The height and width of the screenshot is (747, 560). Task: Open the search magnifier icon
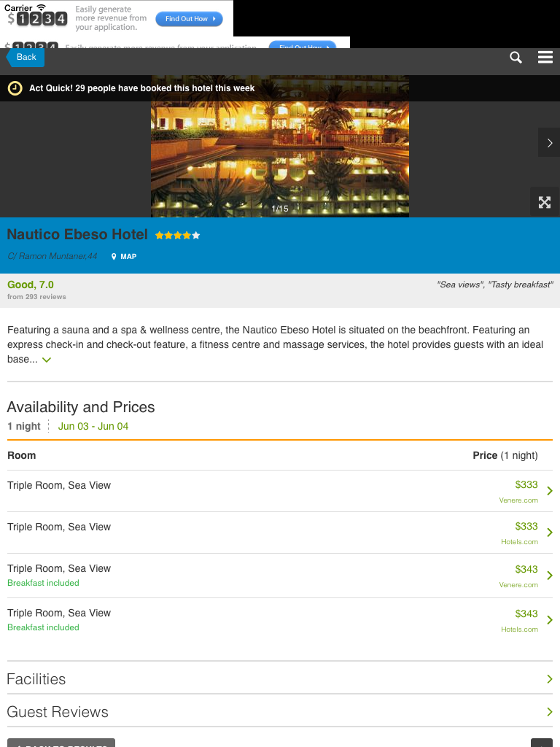pyautogui.click(x=516, y=58)
